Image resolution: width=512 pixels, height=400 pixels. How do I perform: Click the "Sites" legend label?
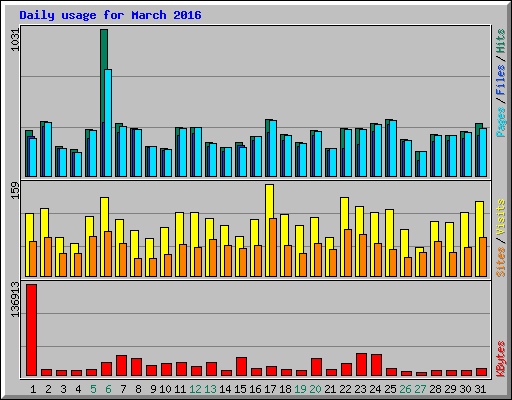pyautogui.click(x=501, y=262)
